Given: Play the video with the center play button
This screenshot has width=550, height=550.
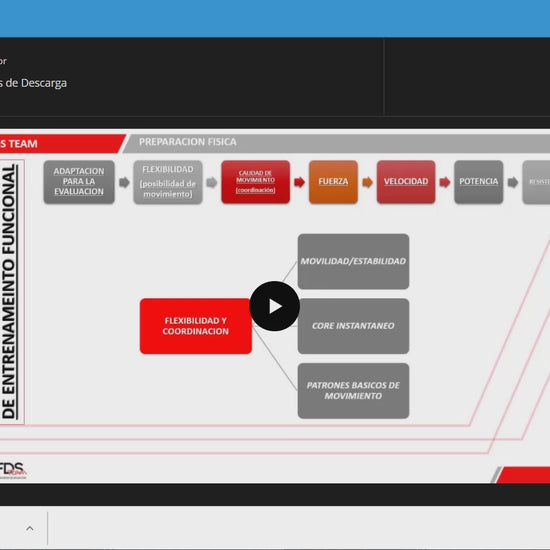Looking at the screenshot, I should click(274, 306).
